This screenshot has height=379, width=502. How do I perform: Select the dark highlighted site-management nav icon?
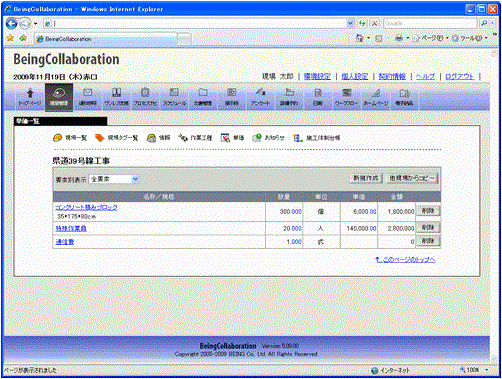point(59,97)
